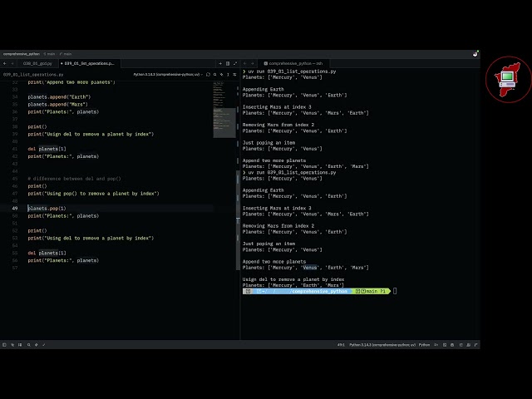532x399 pixels.
Task: Split the editor pane
Action: tap(228, 63)
